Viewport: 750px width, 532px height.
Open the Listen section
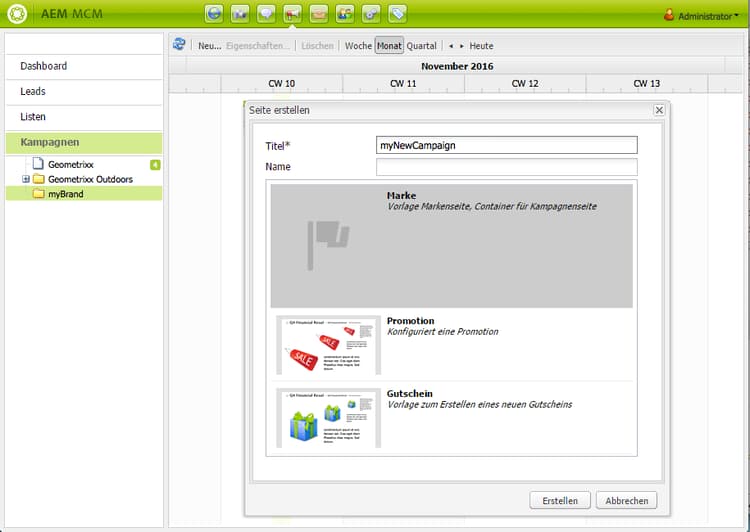(84, 117)
